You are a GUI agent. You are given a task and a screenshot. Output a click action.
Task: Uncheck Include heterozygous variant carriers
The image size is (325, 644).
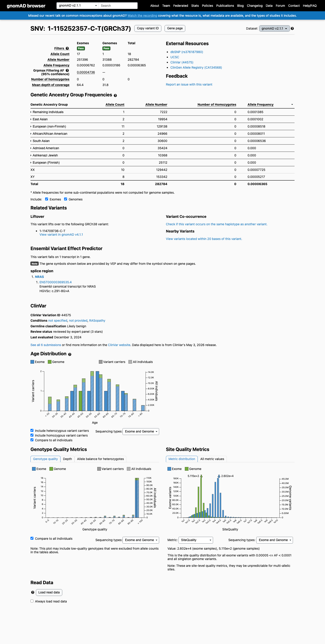[x=32, y=430]
